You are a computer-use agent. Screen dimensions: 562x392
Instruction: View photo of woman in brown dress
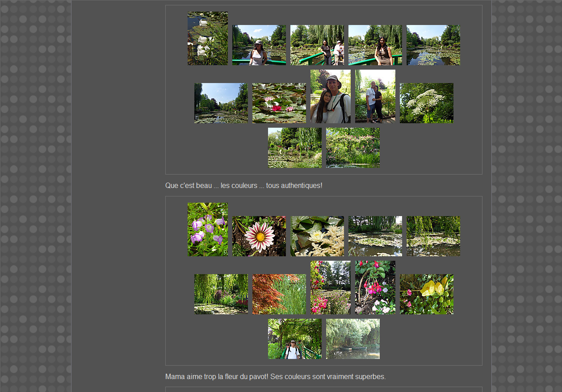pos(375,45)
